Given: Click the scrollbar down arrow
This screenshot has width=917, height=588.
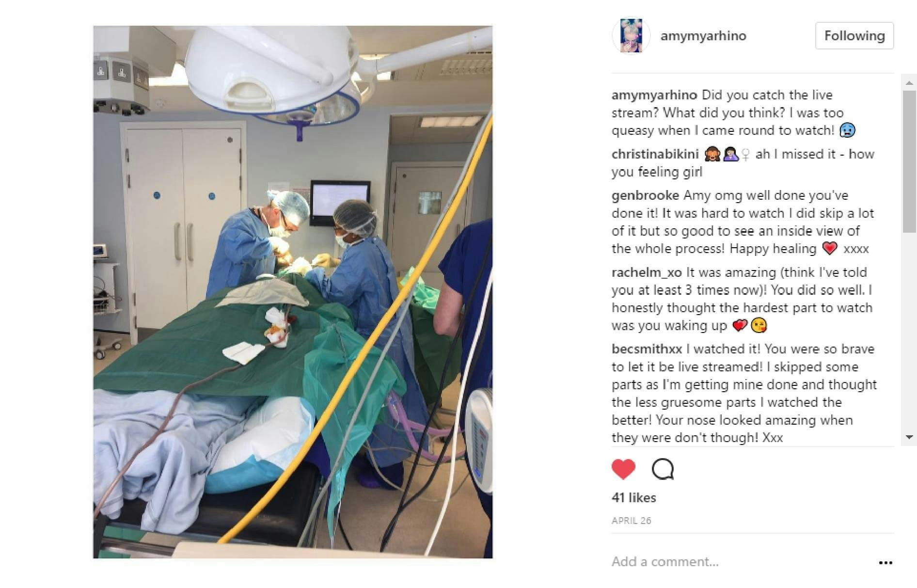Looking at the screenshot, I should [x=909, y=437].
